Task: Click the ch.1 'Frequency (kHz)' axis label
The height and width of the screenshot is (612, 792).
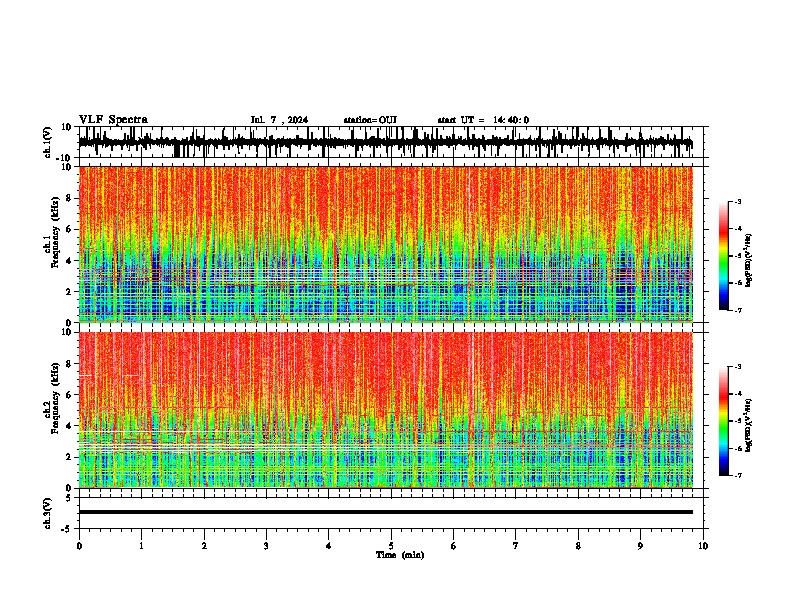Action: [x=55, y=232]
